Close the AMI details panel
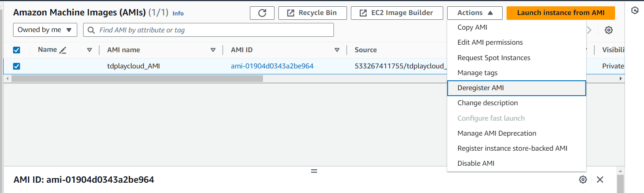This screenshot has width=644, height=193. coord(600,180)
